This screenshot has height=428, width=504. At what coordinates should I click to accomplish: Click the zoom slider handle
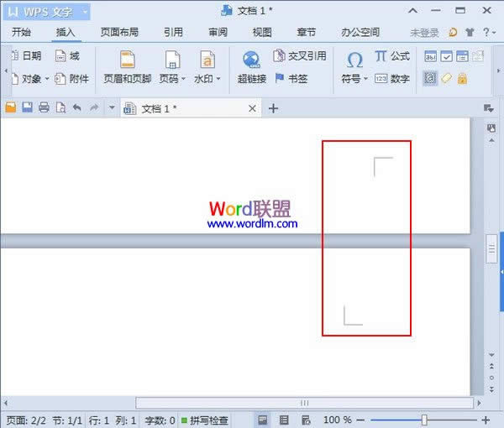(x=424, y=420)
